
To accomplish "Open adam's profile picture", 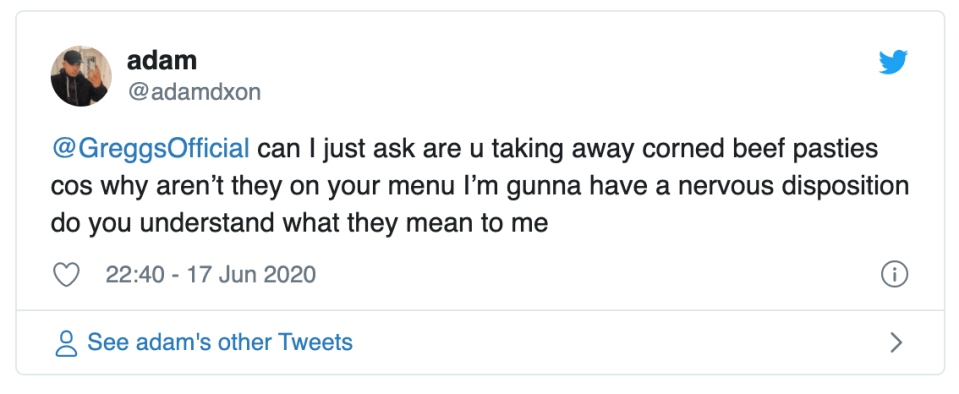I will (81, 76).
